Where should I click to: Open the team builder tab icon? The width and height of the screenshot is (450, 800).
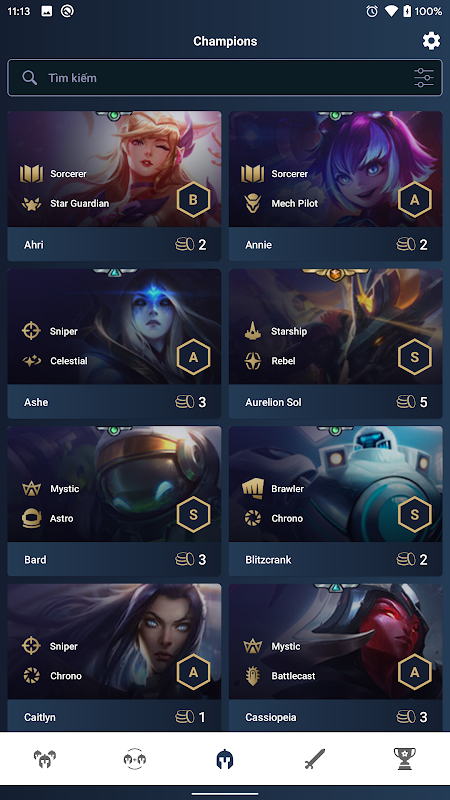pos(135,759)
